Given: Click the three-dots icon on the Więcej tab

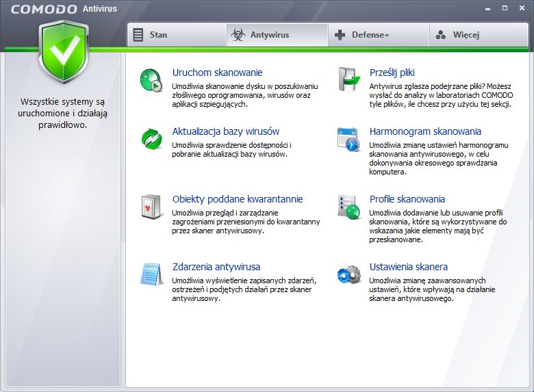Looking at the screenshot, I should coord(441,35).
